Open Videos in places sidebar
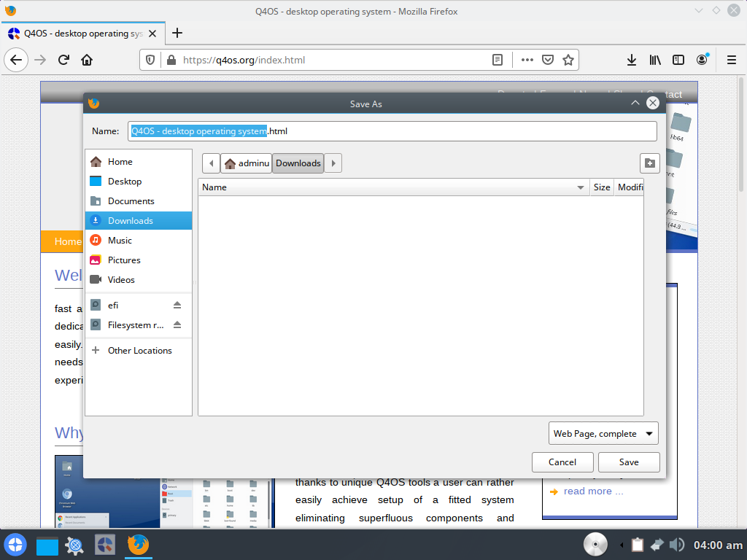This screenshot has width=747, height=560. click(139, 280)
